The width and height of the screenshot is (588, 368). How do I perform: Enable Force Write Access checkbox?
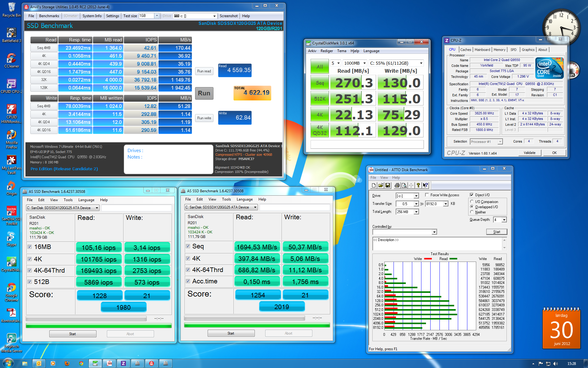pyautogui.click(x=427, y=195)
